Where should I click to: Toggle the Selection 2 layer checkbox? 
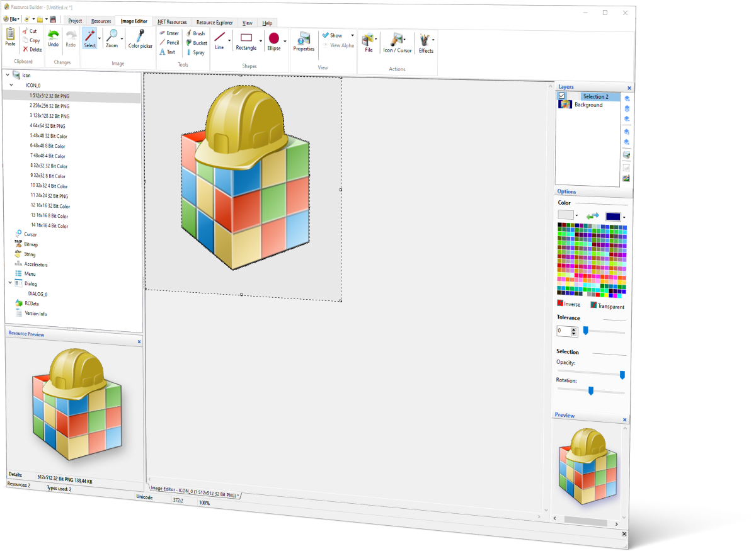click(562, 96)
